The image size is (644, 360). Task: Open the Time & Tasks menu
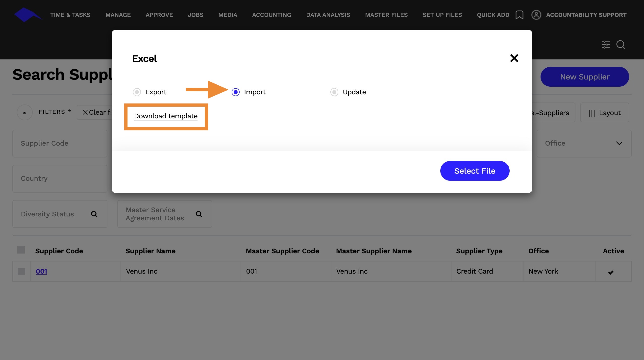pyautogui.click(x=70, y=15)
